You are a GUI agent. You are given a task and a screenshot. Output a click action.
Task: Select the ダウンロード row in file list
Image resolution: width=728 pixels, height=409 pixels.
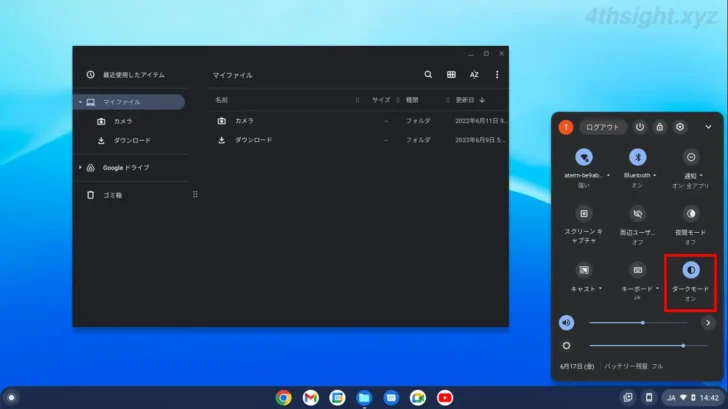pos(358,140)
